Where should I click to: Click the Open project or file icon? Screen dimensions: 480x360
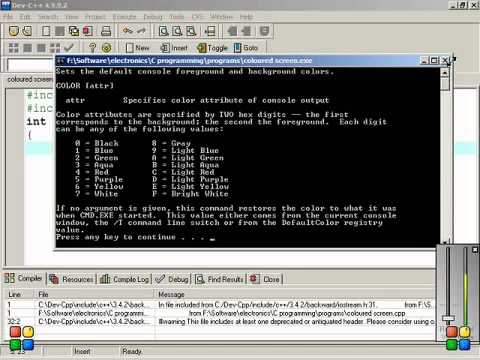[x=27, y=31]
